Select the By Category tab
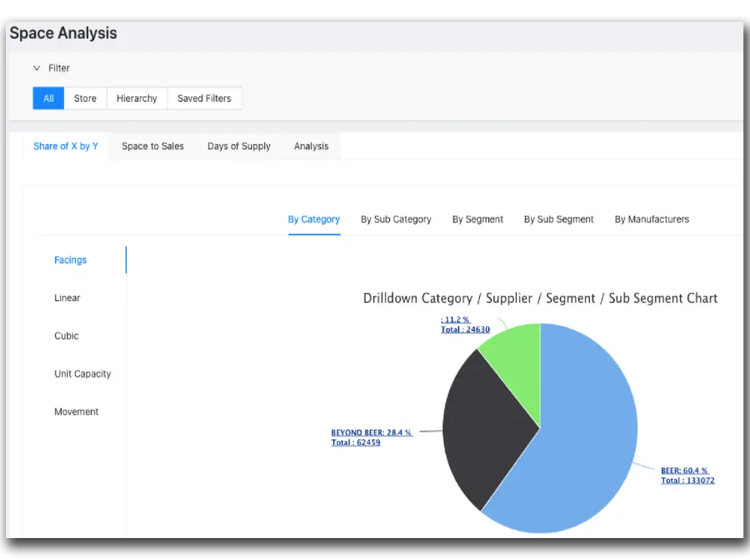Screen dimensions: 750x560 [x=314, y=219]
